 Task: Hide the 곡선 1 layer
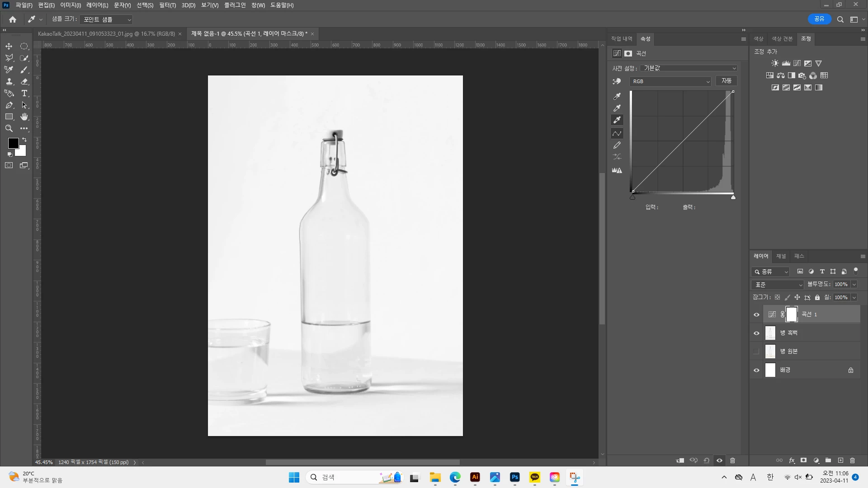click(x=756, y=314)
